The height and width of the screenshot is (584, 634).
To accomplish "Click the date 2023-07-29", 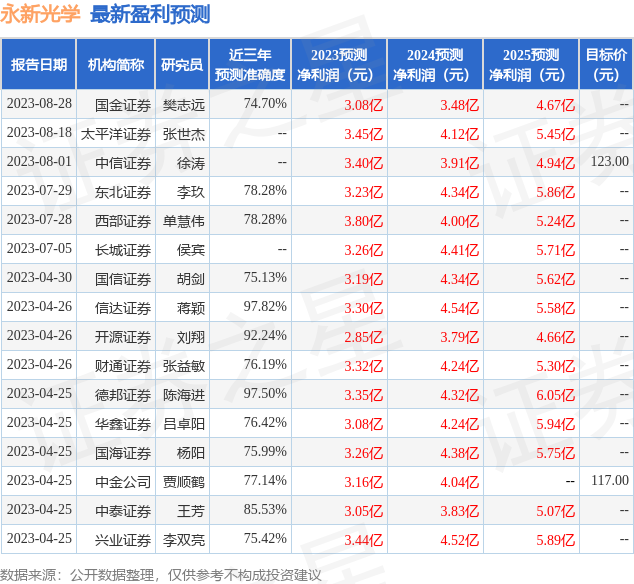I will pyautogui.click(x=39, y=190).
